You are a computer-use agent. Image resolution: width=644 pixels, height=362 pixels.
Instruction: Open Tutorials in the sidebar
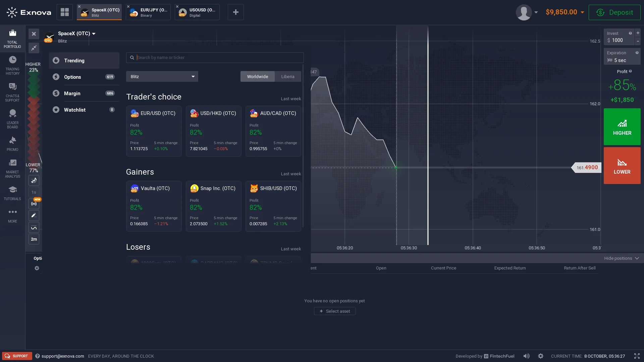(x=12, y=193)
